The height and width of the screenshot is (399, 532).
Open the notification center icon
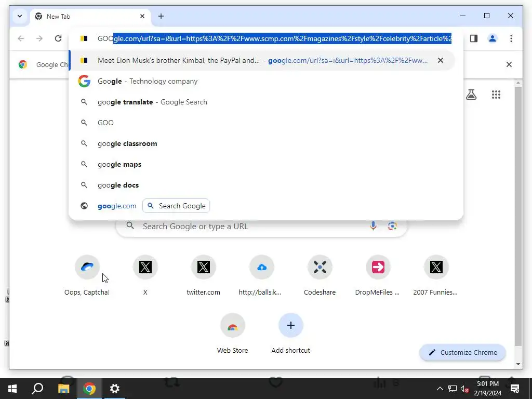[x=515, y=389]
